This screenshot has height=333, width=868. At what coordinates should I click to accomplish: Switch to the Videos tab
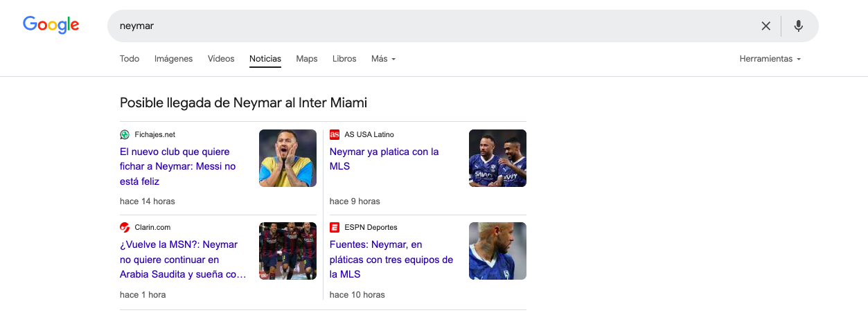(x=221, y=59)
